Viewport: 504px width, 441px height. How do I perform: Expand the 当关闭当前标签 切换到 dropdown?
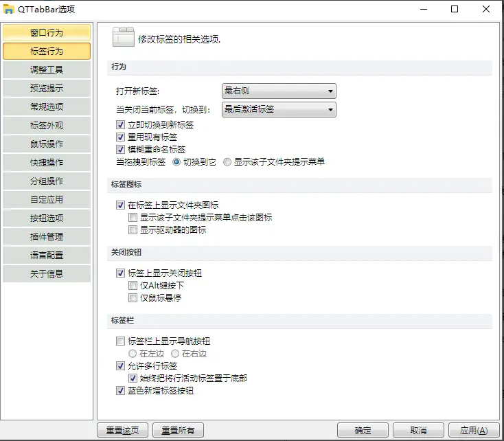[279, 110]
